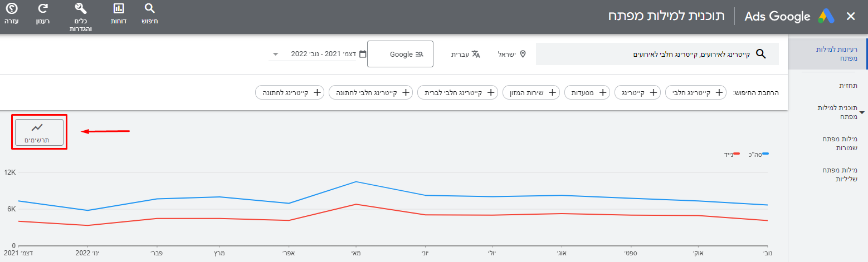
Task: Click the magnifier in the keyword search field
Action: pyautogui.click(x=760, y=54)
